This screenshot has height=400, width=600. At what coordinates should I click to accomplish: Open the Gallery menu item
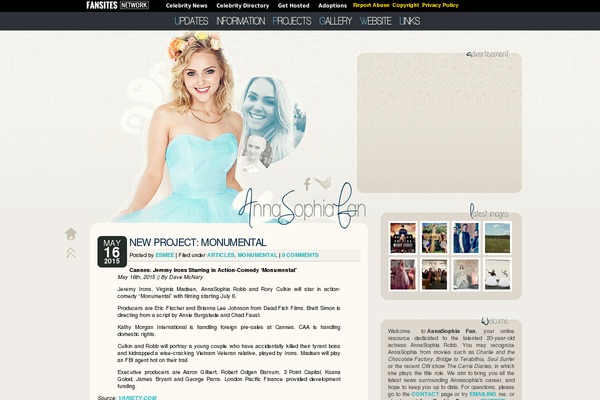(336, 21)
